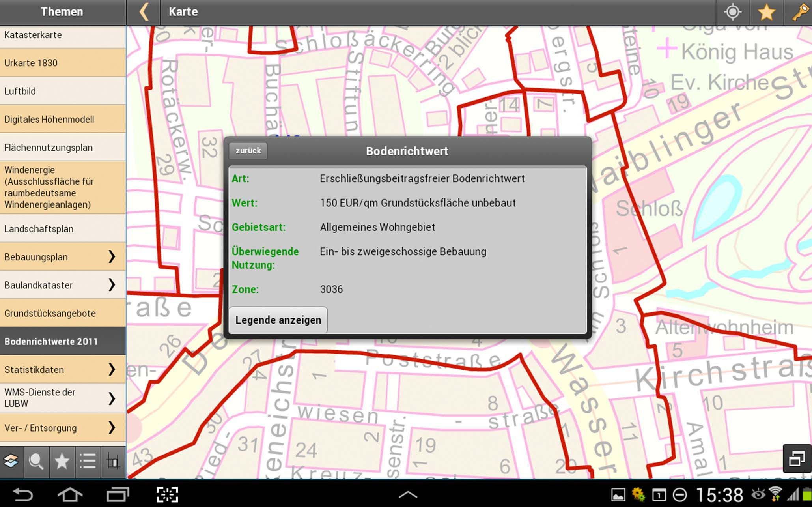Open the list view icon in bottom toolbar
812x507 pixels.
[88, 462]
